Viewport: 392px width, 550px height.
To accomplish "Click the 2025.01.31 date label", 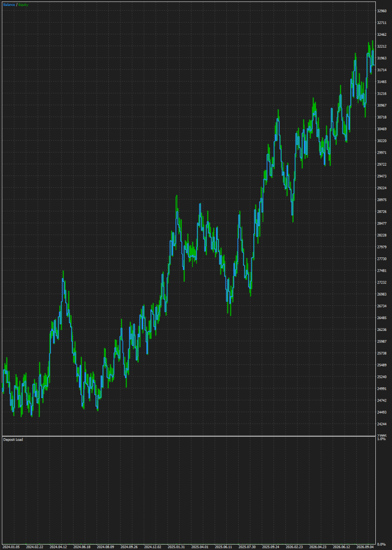I will point(176,547).
